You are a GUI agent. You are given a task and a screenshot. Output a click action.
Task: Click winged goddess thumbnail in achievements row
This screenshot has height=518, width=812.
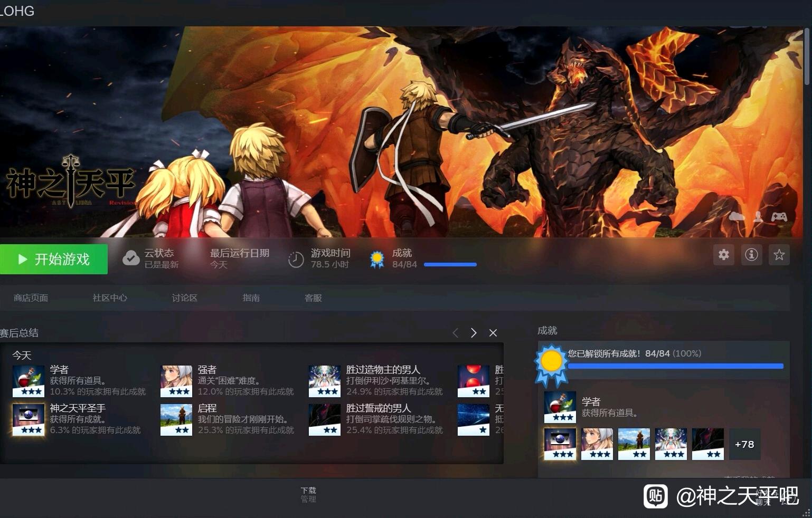tap(671, 444)
